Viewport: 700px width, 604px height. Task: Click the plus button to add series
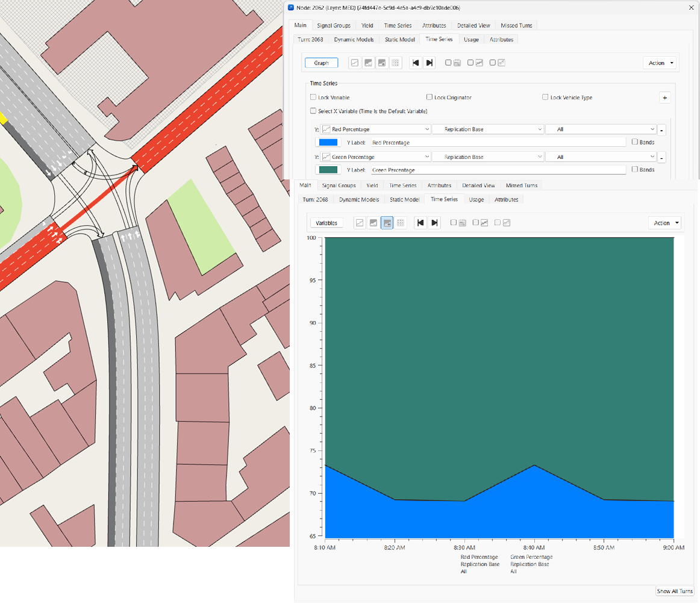[x=665, y=98]
